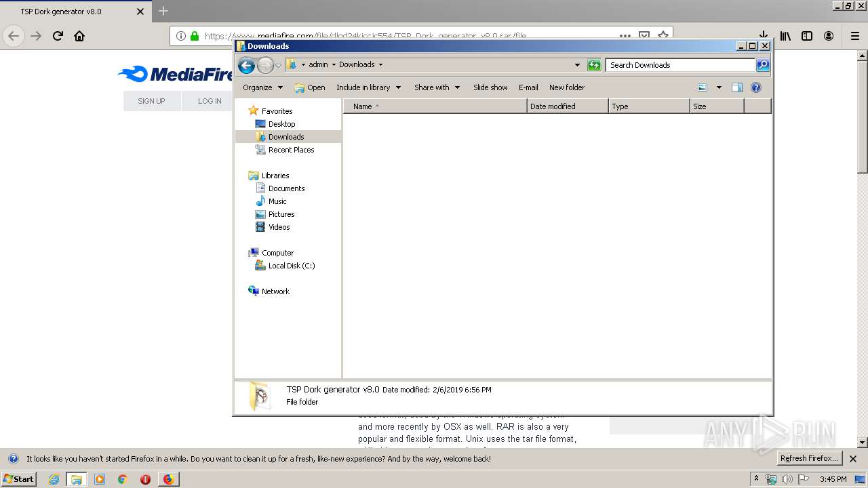Click MediaFire LOG IN button
868x488 pixels.
(x=210, y=101)
